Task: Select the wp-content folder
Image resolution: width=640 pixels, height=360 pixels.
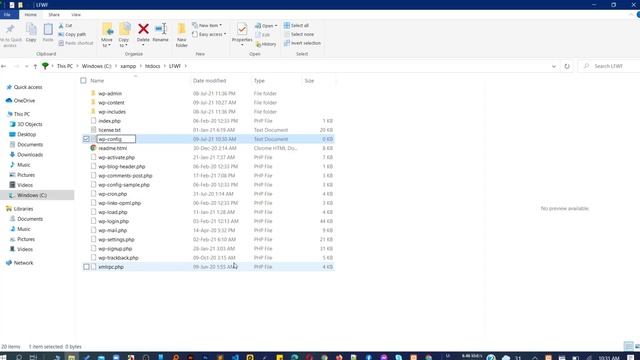Action: tap(208, 102)
